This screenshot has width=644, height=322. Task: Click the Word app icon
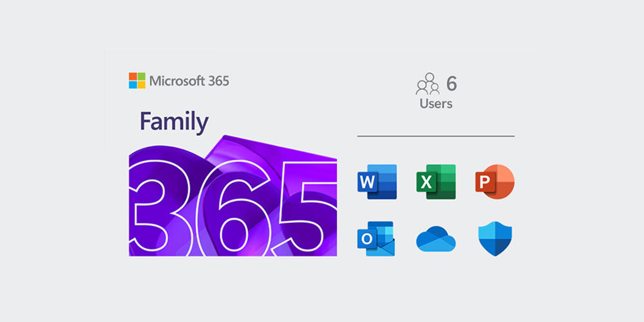click(x=377, y=182)
